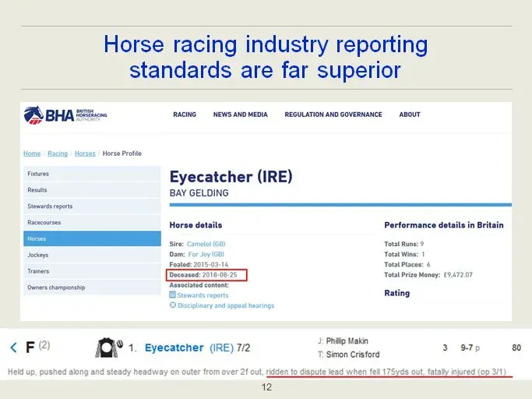Click the 7/2 odds text
532x399 pixels.
coord(243,348)
